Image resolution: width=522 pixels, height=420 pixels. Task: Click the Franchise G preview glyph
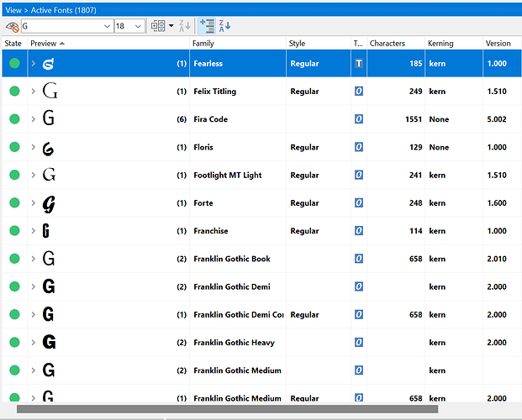point(46,231)
